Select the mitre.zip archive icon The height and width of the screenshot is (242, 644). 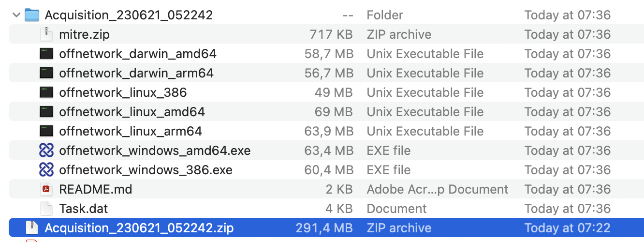46,34
